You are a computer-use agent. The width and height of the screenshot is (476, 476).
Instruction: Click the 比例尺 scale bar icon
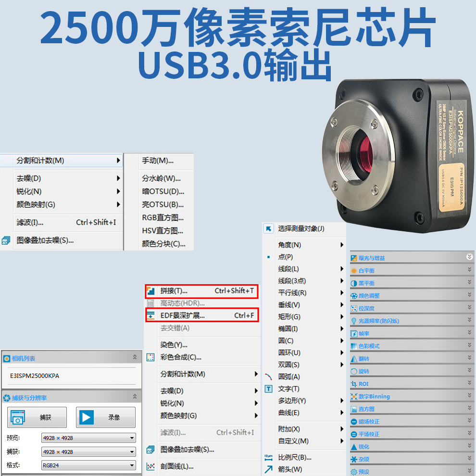269,457
